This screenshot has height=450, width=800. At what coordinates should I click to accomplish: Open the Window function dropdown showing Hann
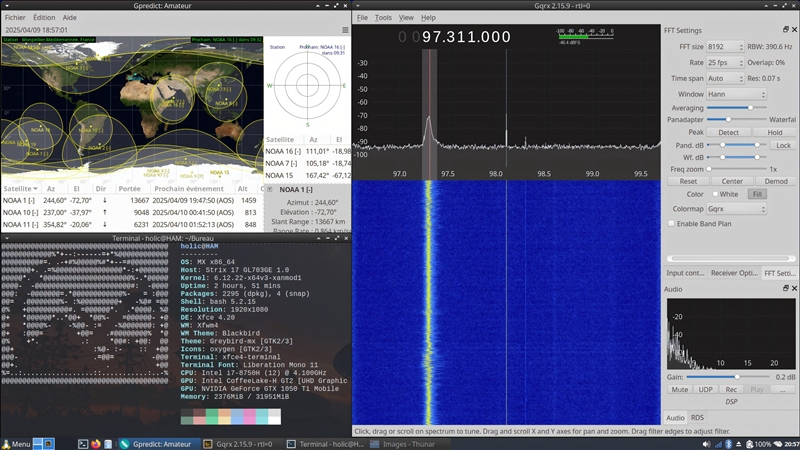point(736,94)
